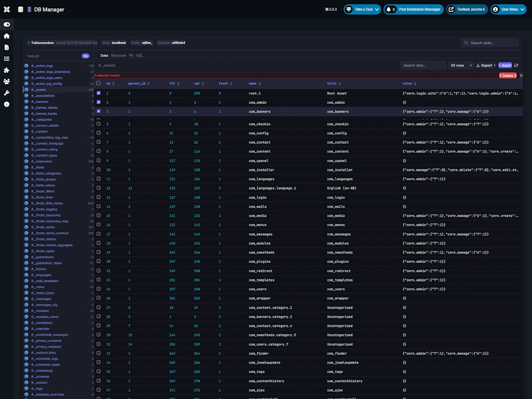Sort by the name column arrows
Screen dimensions: 532x399
(260, 84)
